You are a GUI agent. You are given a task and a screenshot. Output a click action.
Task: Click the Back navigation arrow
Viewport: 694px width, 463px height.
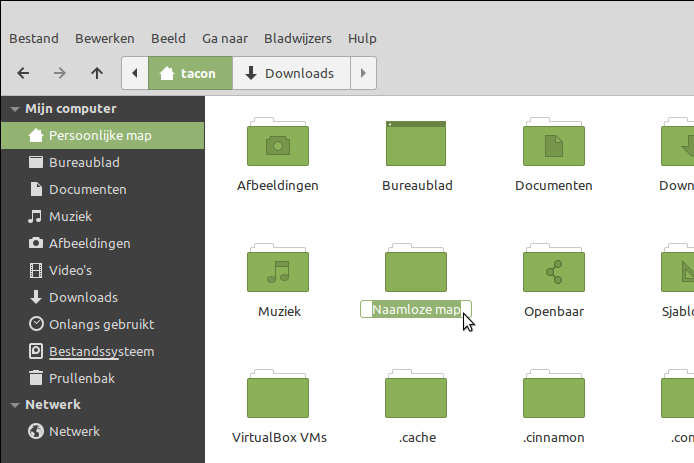coord(23,73)
